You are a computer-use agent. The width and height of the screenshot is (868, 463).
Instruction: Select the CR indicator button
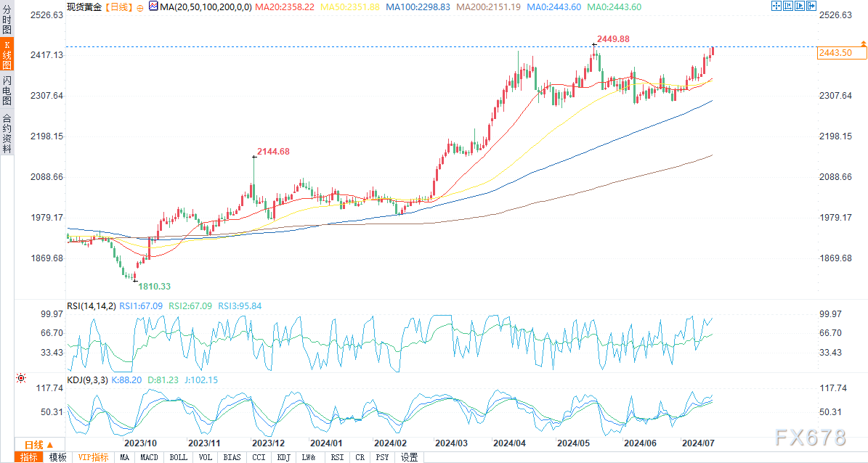click(360, 457)
